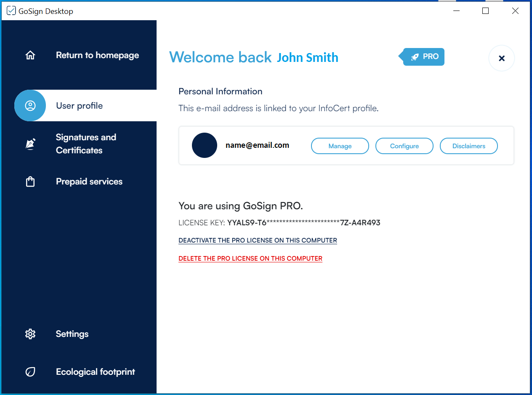Click the ecological footprint leaf icon
This screenshot has width=532, height=395.
point(30,372)
